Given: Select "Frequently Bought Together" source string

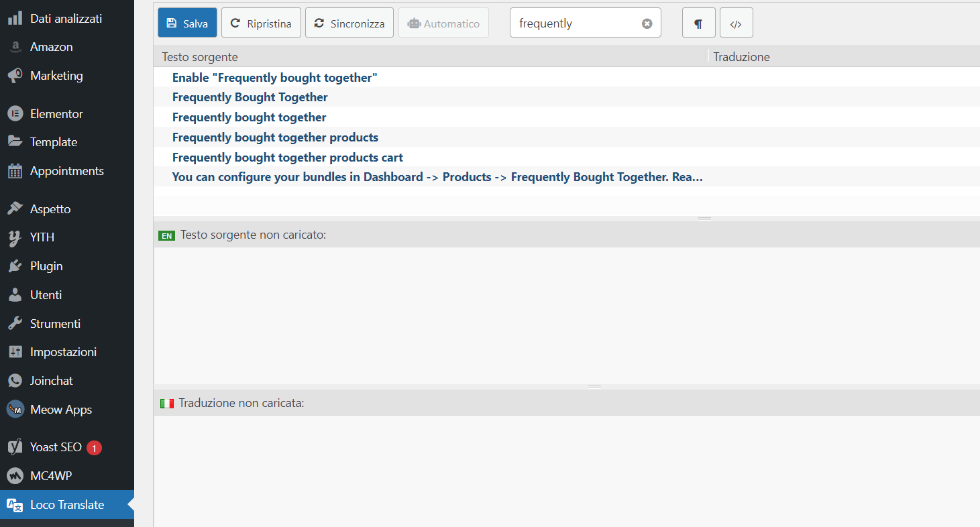Looking at the screenshot, I should point(250,97).
